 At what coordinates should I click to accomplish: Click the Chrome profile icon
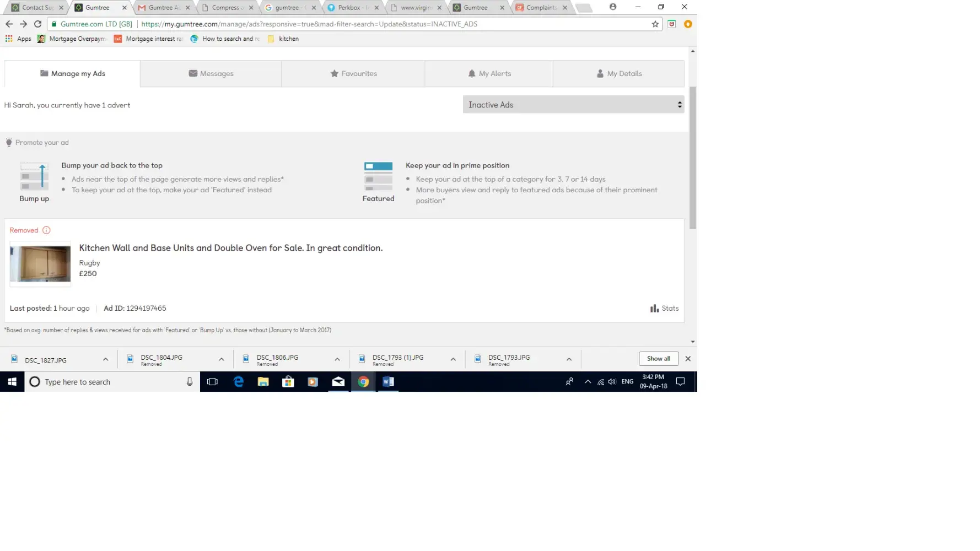(613, 7)
